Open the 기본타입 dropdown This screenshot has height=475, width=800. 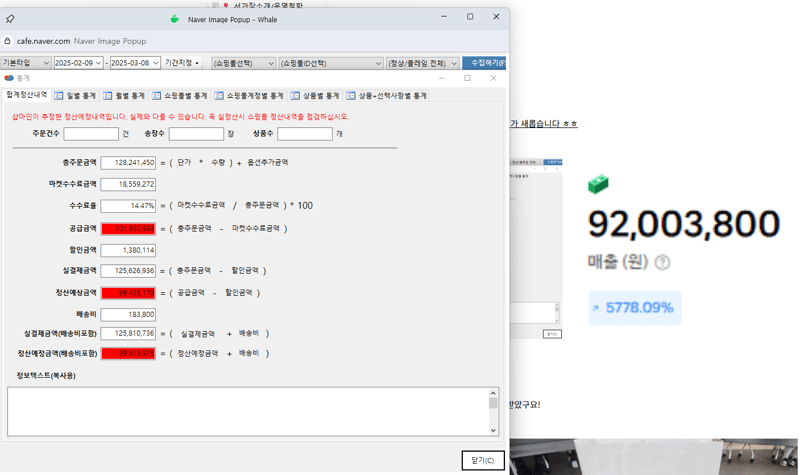[26, 63]
